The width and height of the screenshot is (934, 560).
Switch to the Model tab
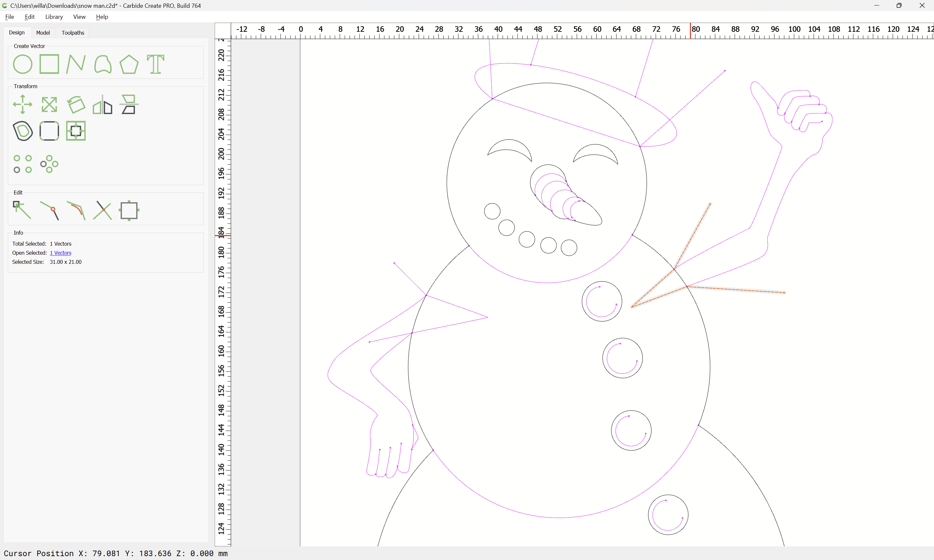43,32
